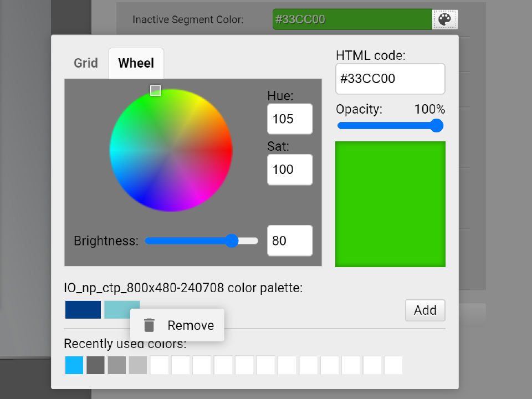
Task: Select Remove from the context menu
Action: (x=190, y=325)
